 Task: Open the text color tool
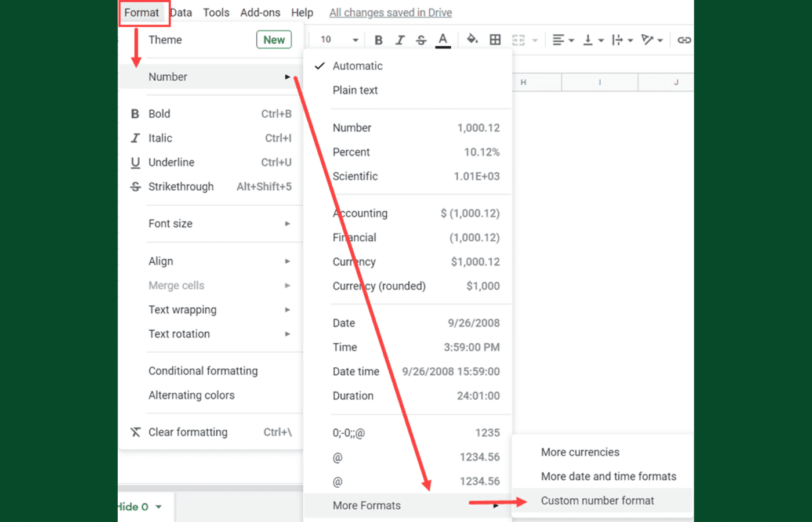coord(443,39)
